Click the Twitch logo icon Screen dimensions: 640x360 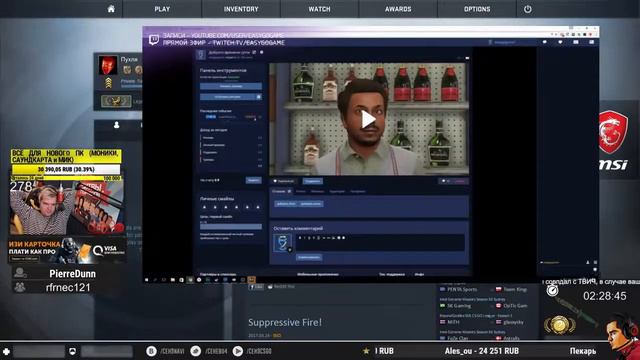153,40
